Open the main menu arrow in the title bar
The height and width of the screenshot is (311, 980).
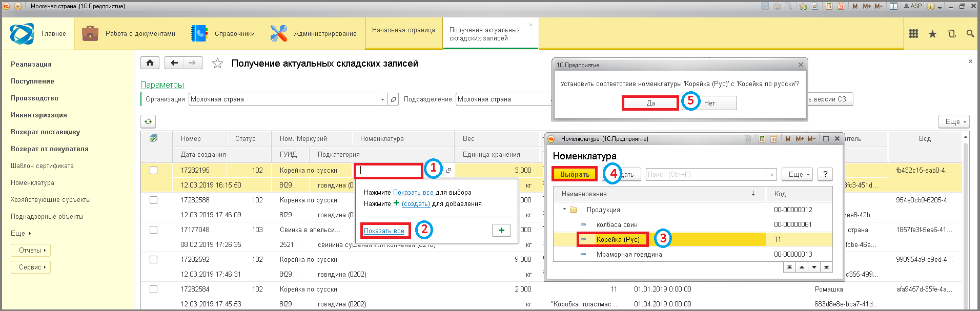click(18, 6)
